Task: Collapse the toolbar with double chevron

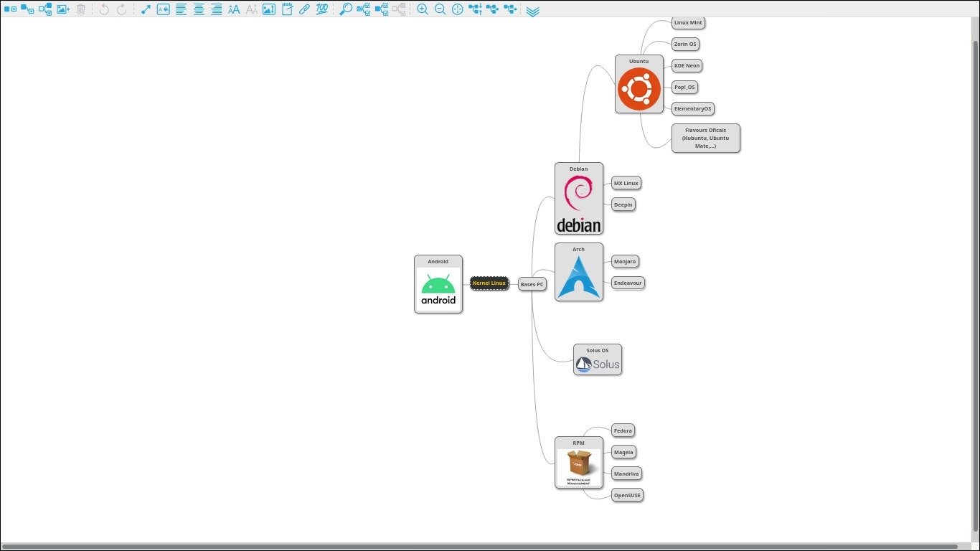Action: click(x=532, y=11)
